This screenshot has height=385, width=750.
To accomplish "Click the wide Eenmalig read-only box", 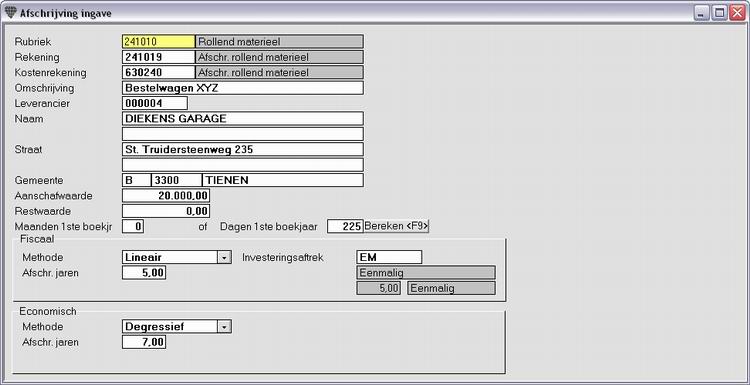I will (x=426, y=273).
